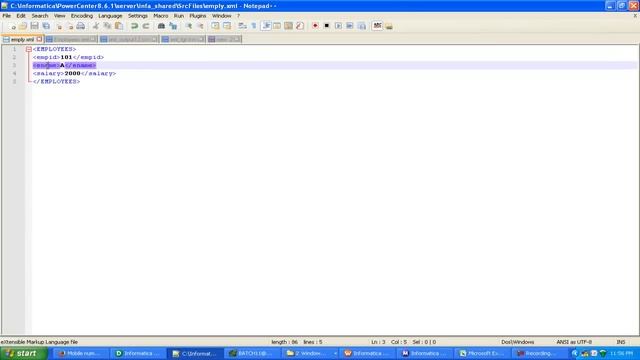640x360 pixels.
Task: Toggle show all characters icon
Action: (254, 26)
